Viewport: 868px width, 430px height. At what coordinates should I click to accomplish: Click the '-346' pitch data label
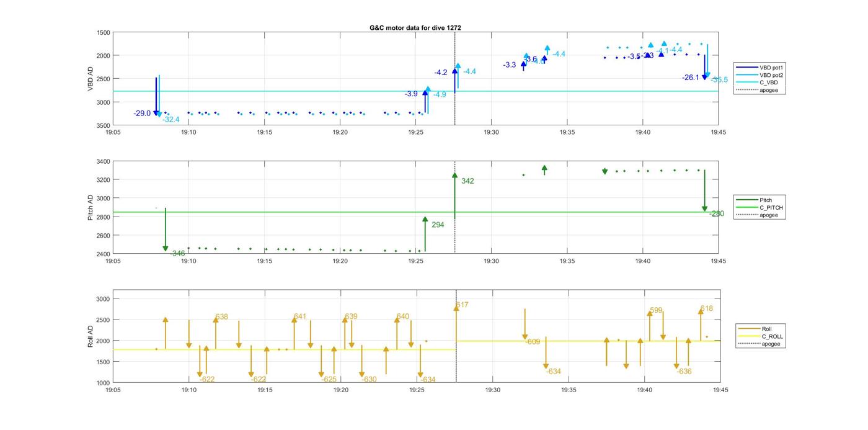pos(177,254)
